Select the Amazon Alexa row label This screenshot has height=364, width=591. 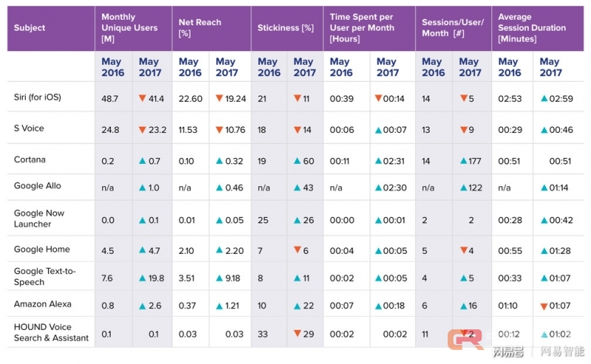41,303
